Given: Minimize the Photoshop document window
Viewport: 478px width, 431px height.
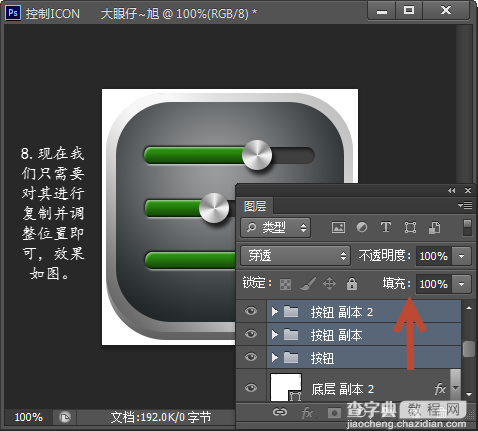Looking at the screenshot, I should (382, 11).
